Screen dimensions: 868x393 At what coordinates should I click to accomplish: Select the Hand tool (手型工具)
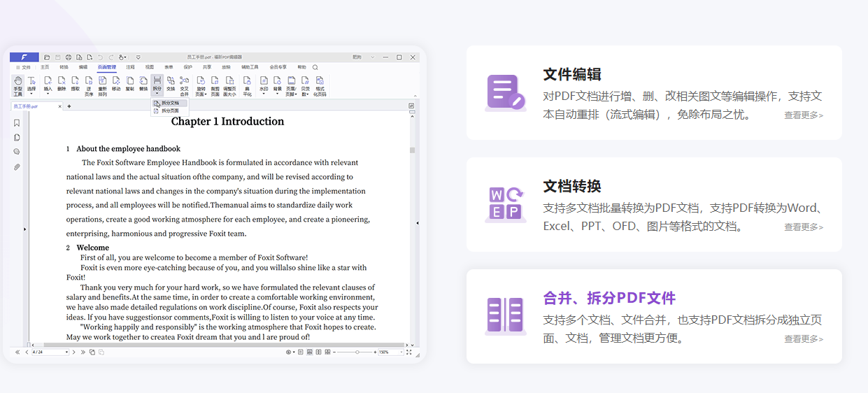coord(17,86)
